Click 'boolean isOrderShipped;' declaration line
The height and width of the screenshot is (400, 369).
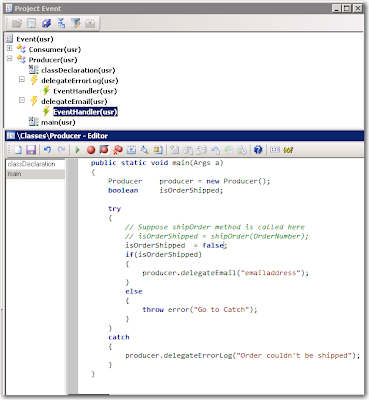point(165,190)
